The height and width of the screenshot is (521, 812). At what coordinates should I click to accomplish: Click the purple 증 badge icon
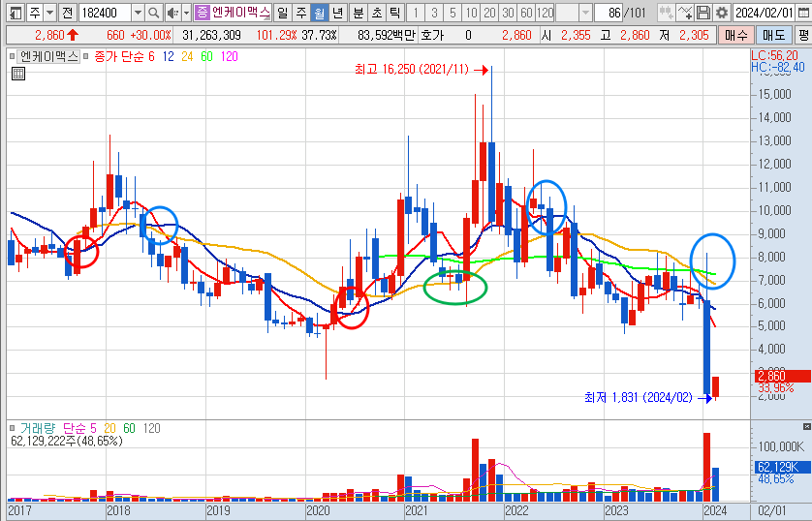(x=202, y=13)
